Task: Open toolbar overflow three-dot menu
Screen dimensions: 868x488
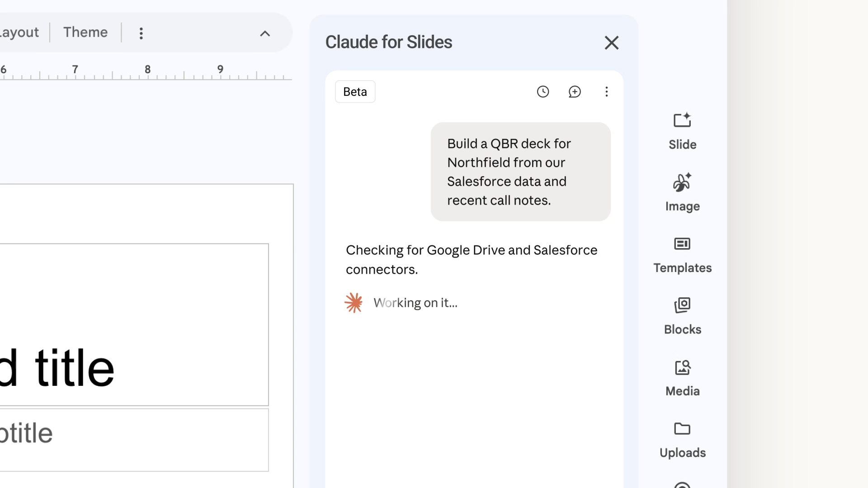Action: coord(141,33)
